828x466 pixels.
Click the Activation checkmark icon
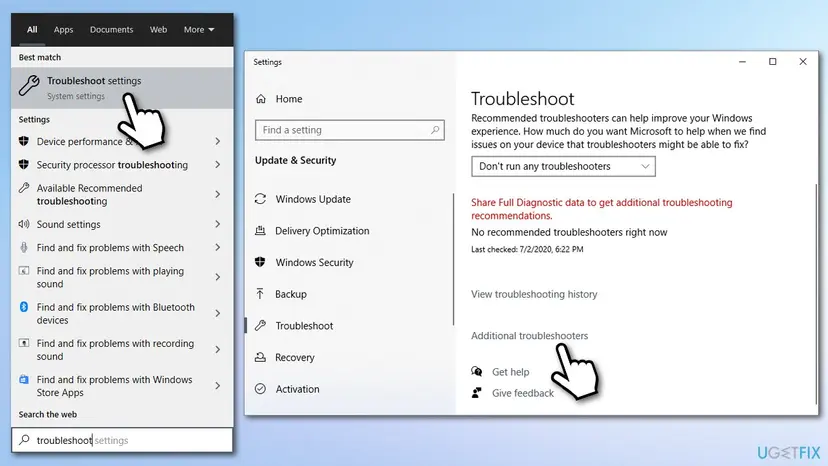[x=260, y=389]
